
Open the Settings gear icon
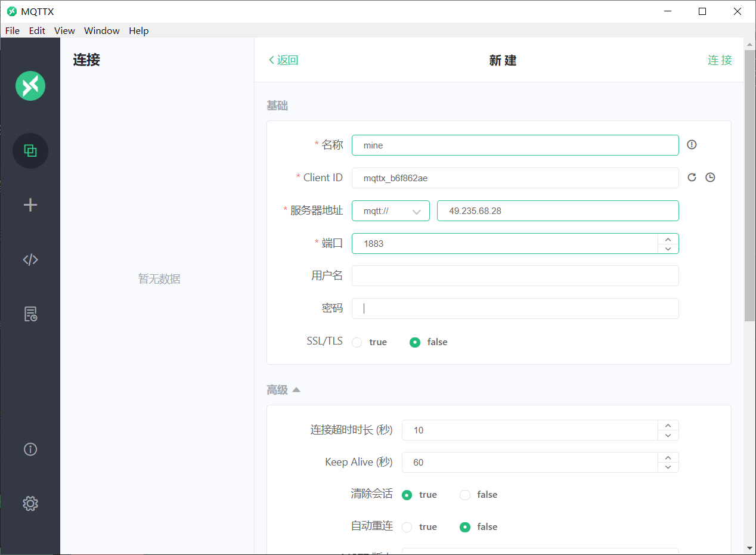point(30,503)
